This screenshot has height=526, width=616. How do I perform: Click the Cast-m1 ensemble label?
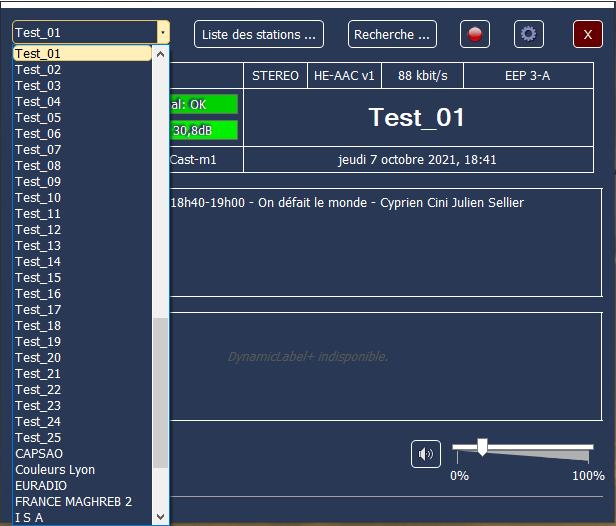(x=193, y=160)
